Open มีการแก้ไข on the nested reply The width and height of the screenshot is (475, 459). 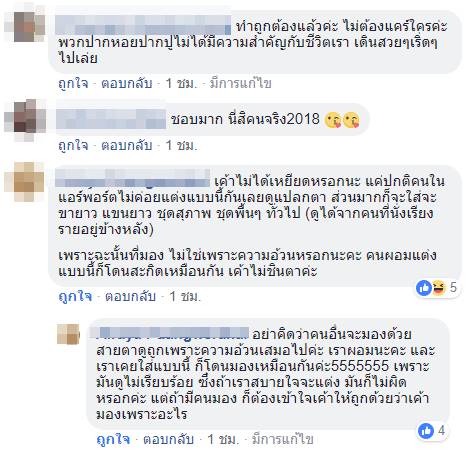tap(282, 439)
